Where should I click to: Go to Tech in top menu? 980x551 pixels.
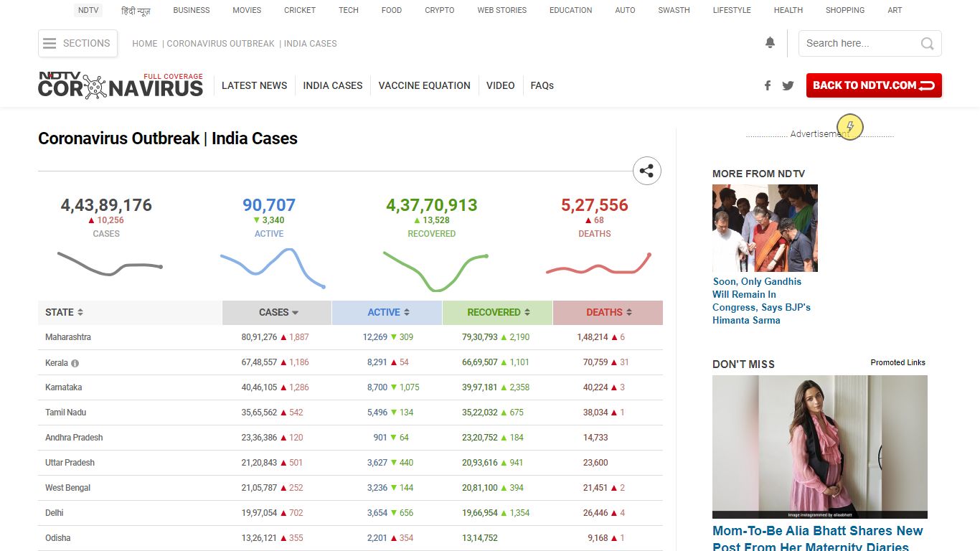[x=349, y=10]
